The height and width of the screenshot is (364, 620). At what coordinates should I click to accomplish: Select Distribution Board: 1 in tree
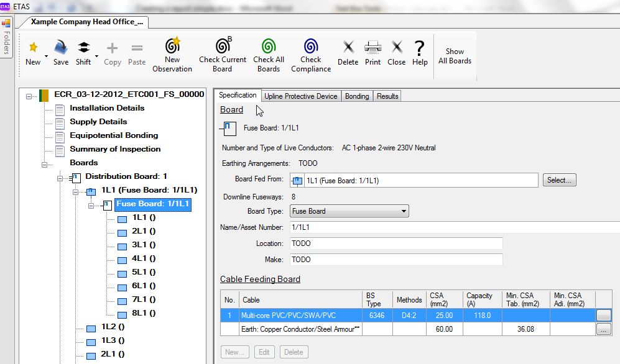pyautogui.click(x=126, y=176)
